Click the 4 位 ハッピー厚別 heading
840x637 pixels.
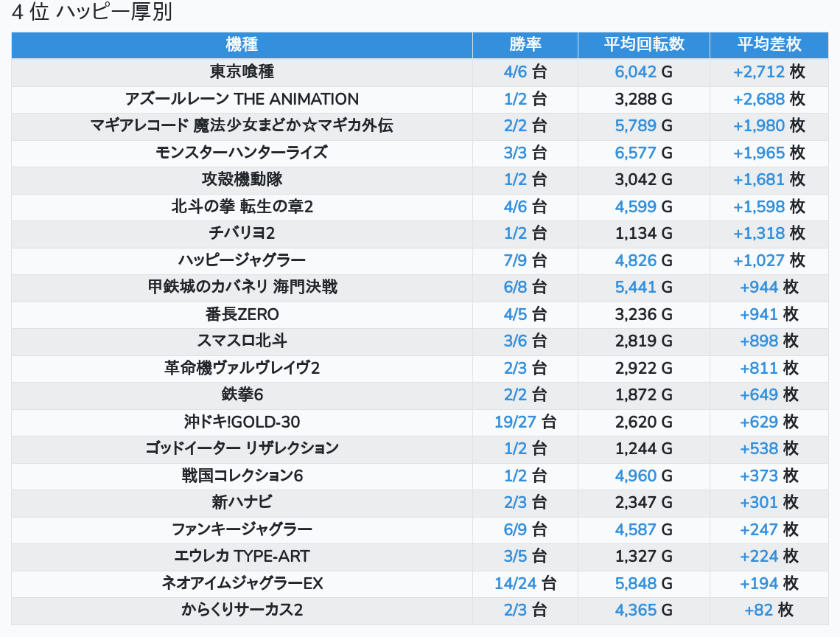tap(91, 12)
